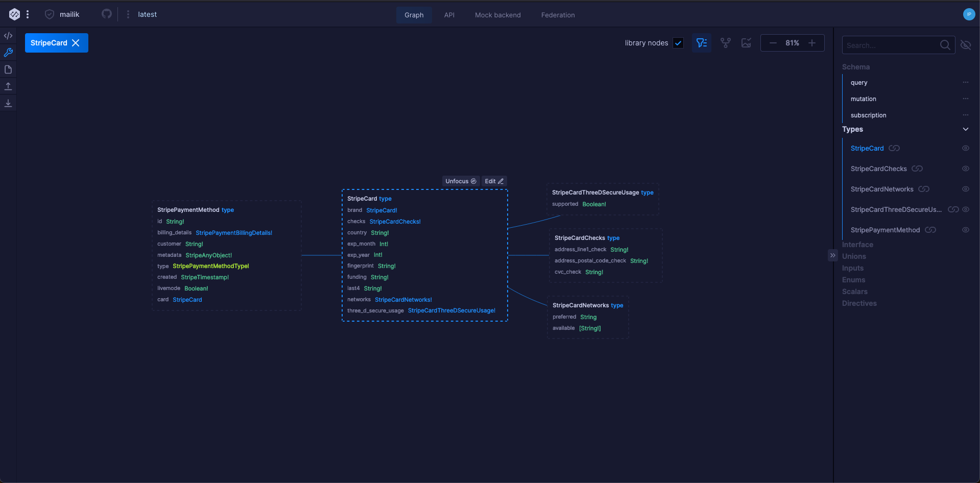
Task: Click the Unfocus button above StripeCard node
Action: click(x=461, y=181)
